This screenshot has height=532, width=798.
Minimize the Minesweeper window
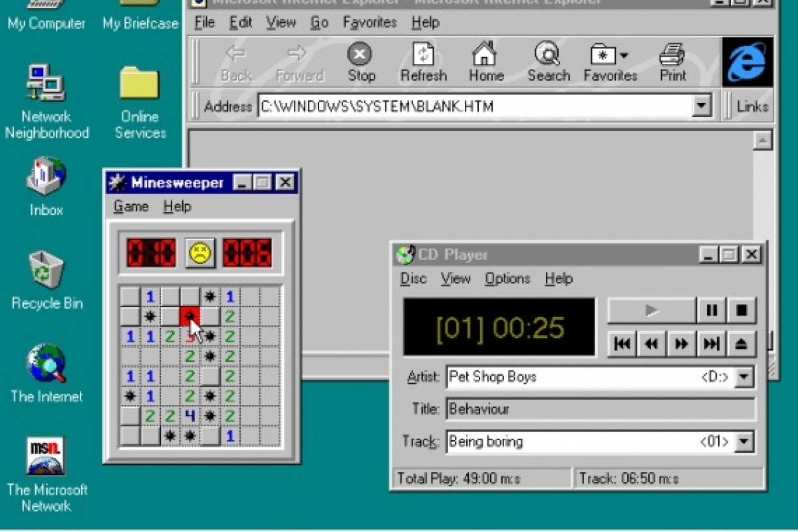(243, 182)
